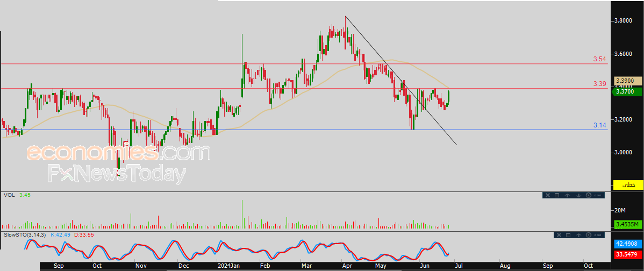The height and width of the screenshot is (271, 644).
Task: Click the K:42.49 stochastic reading
Action: 61,234
